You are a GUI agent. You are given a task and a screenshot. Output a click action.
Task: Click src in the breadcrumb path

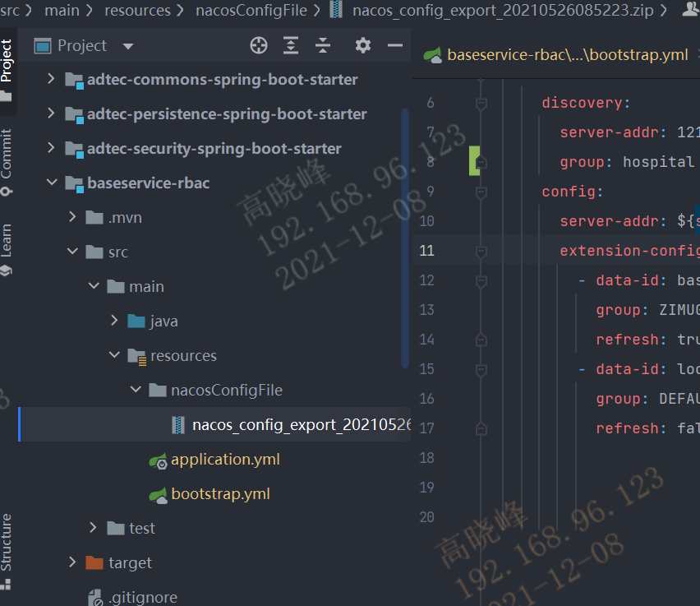click(x=10, y=11)
